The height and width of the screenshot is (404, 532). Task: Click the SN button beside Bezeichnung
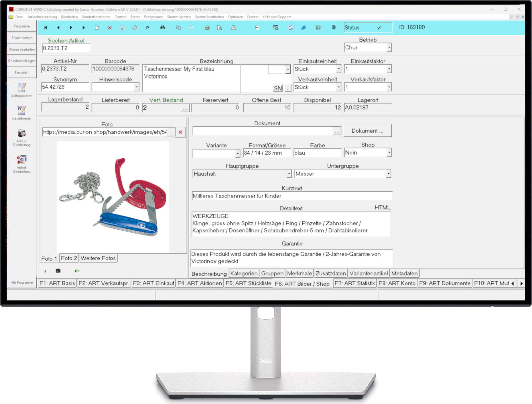pyautogui.click(x=278, y=88)
